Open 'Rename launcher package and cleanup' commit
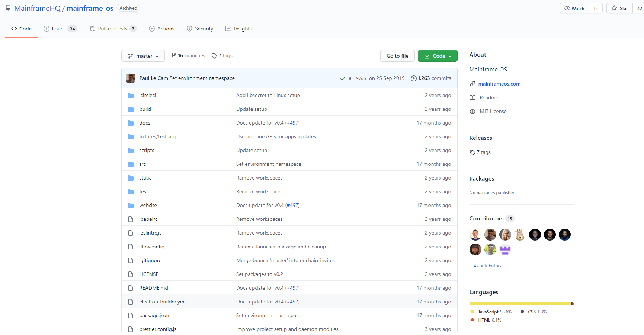This screenshot has height=335, width=644. click(281, 247)
